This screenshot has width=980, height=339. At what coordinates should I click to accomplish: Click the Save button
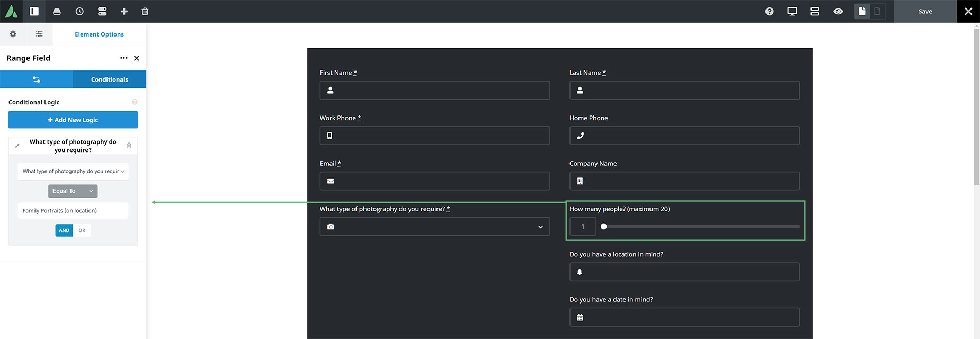pyautogui.click(x=925, y=11)
